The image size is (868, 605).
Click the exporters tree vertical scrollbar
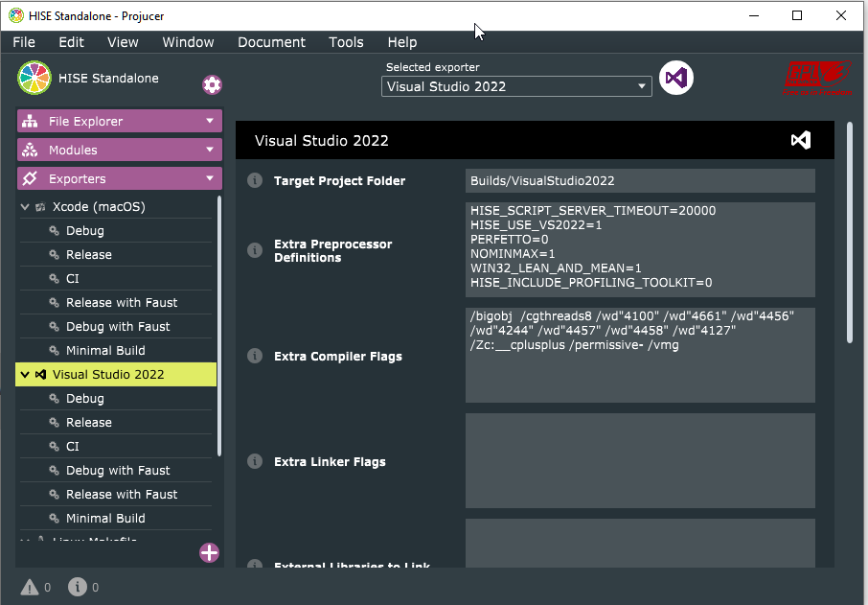219,326
